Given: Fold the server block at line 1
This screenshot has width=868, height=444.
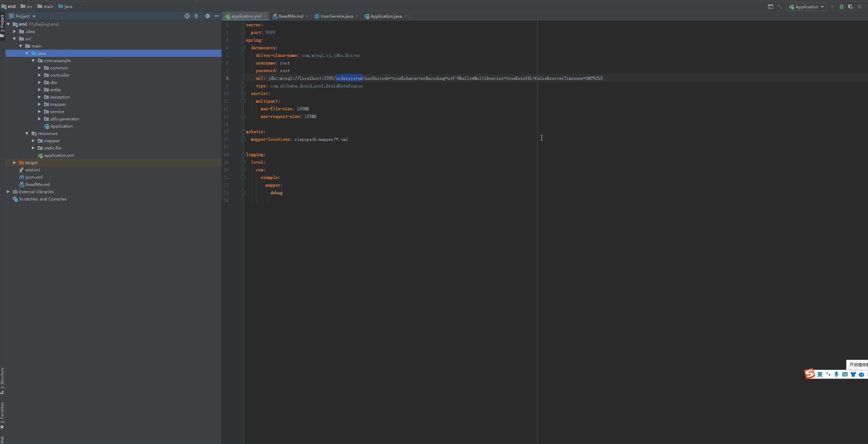Looking at the screenshot, I should pyautogui.click(x=243, y=25).
